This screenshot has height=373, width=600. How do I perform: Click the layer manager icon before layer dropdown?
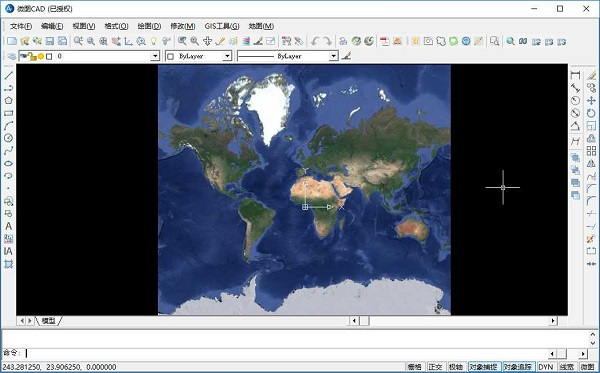click(11, 56)
